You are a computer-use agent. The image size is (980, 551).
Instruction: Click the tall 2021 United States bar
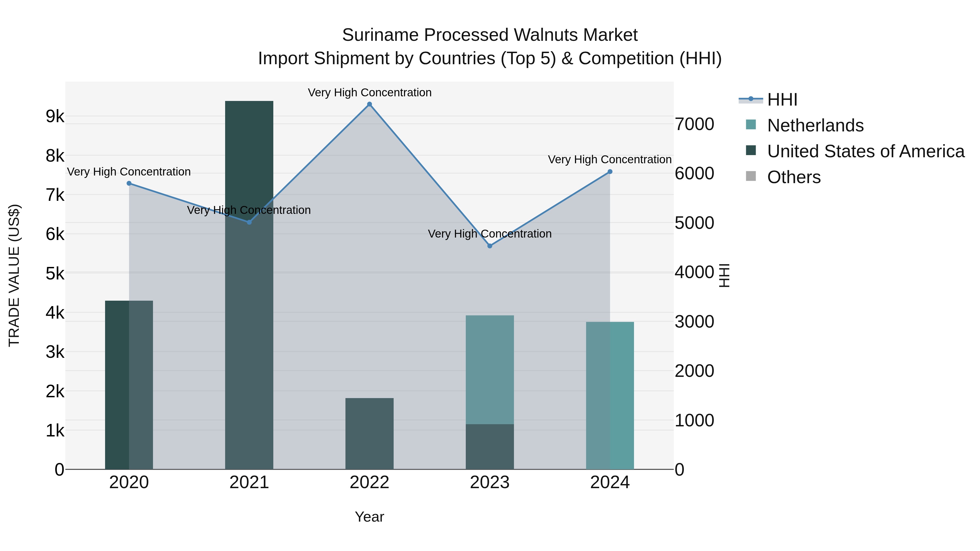coord(249,285)
